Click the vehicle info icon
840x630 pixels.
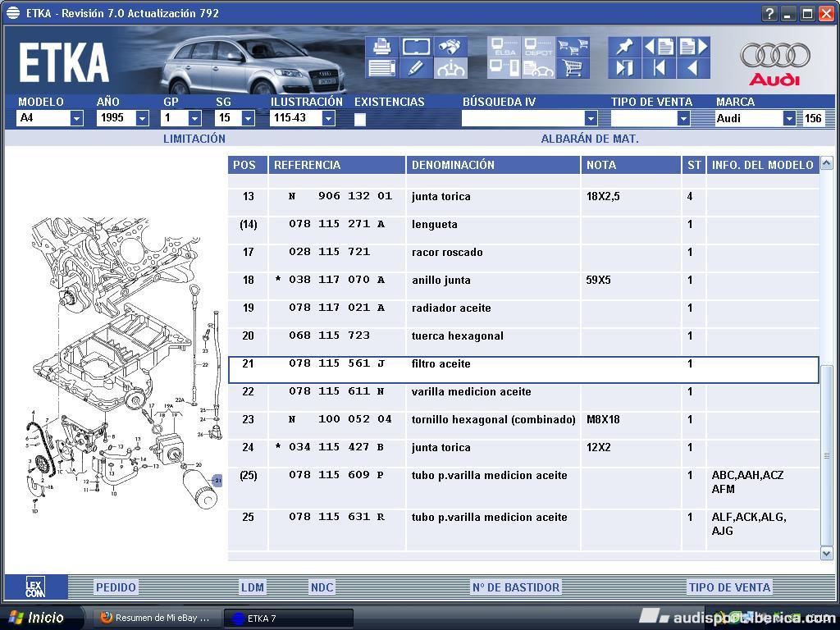click(450, 68)
